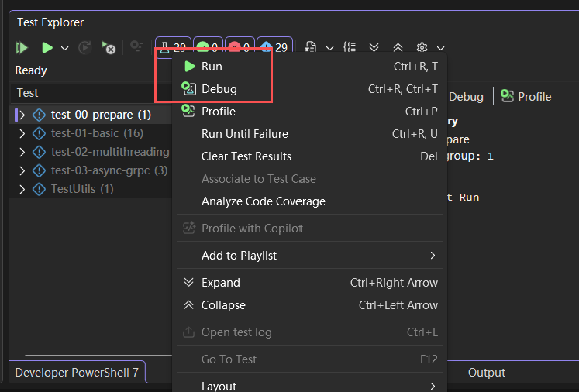The image size is (579, 392).
Task: Click Profile icon in details pane
Action: 507,96
